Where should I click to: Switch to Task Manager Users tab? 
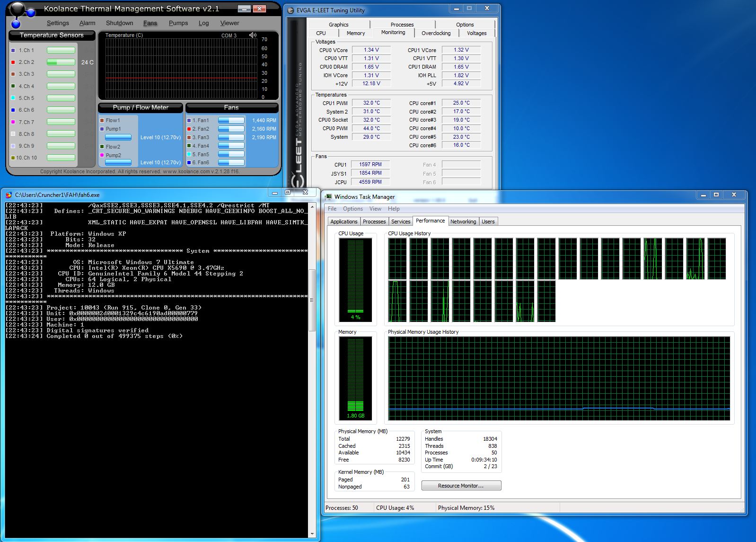(488, 222)
